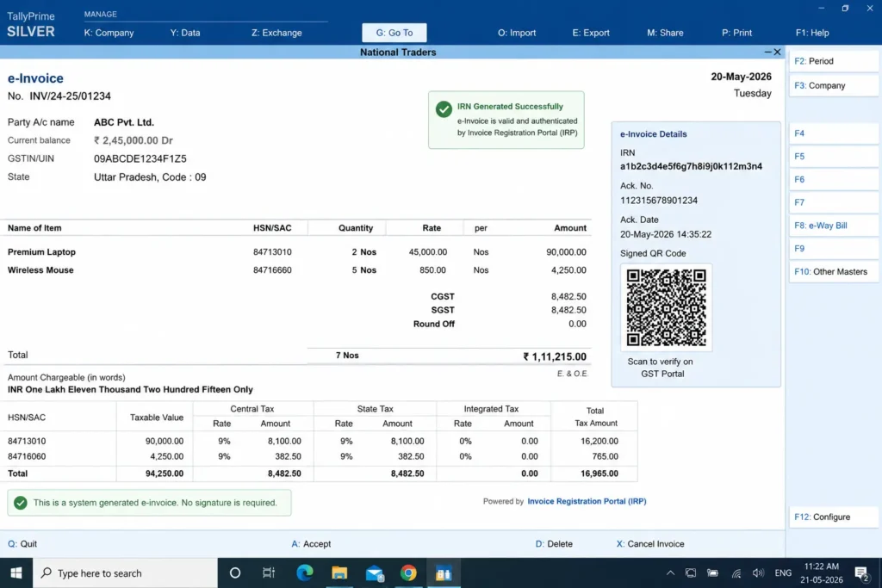
Task: Open Windows Start menu
Action: (16, 573)
